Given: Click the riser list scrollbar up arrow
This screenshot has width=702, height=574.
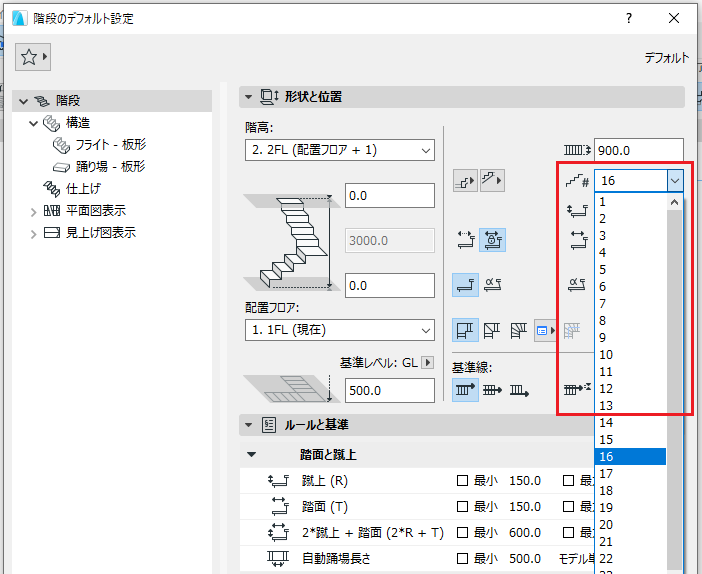Looking at the screenshot, I should [x=674, y=202].
